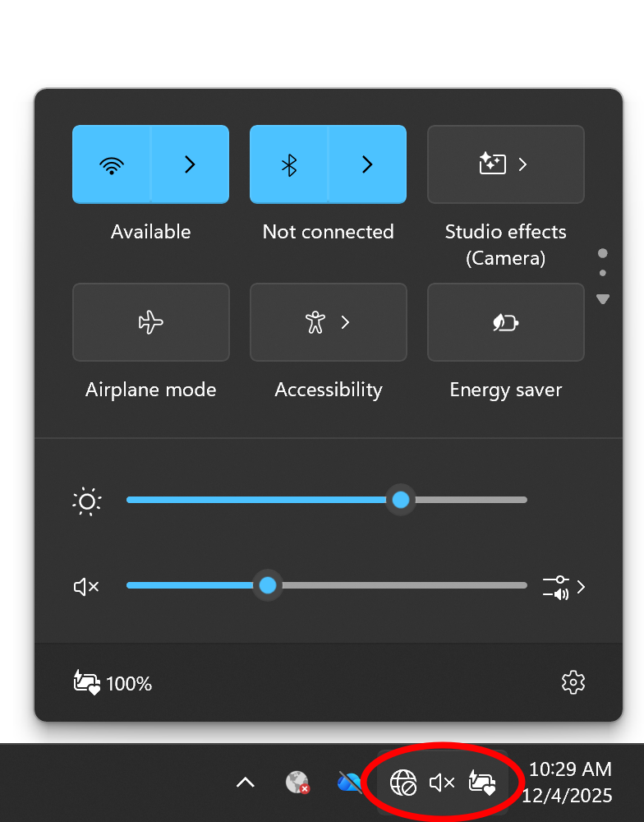Click the OneDrive cloud tray icon
This screenshot has height=822, width=644.
349,783
